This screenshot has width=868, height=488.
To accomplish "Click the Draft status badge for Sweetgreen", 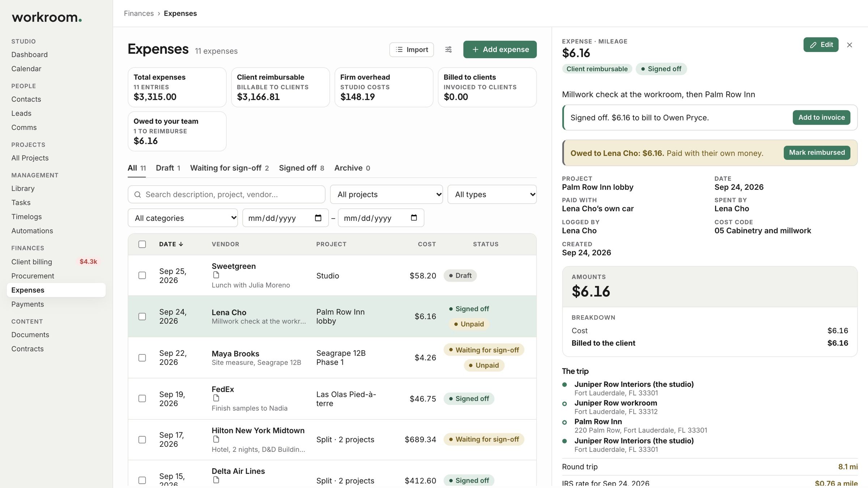I will pyautogui.click(x=460, y=275).
